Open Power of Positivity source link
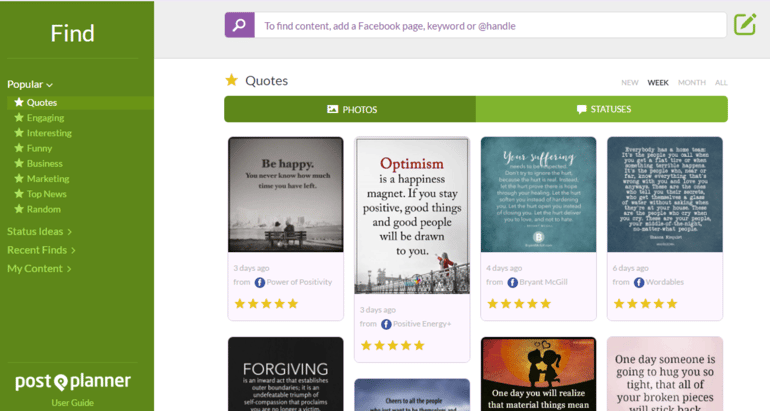This screenshot has height=411, width=770. pos(299,282)
